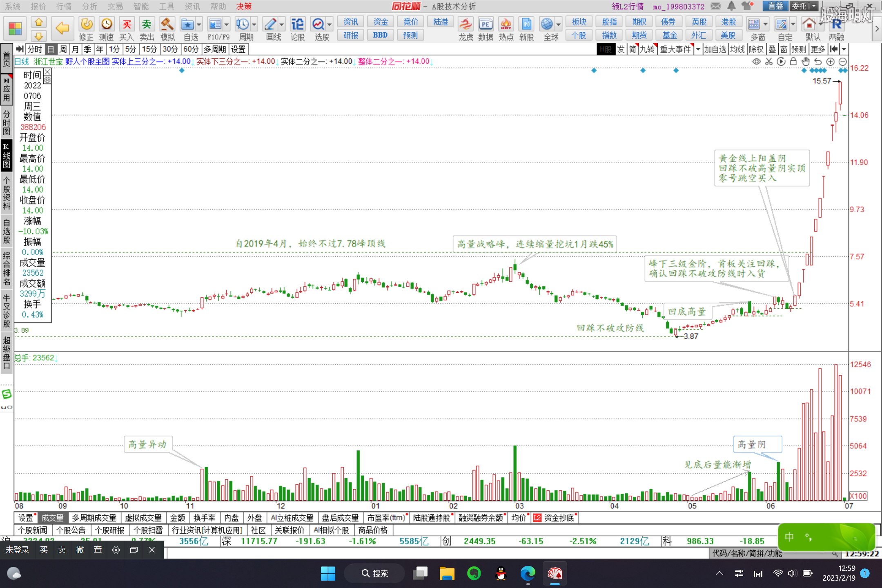Open the 修正 correction tool
The image size is (882, 588).
[x=86, y=29]
